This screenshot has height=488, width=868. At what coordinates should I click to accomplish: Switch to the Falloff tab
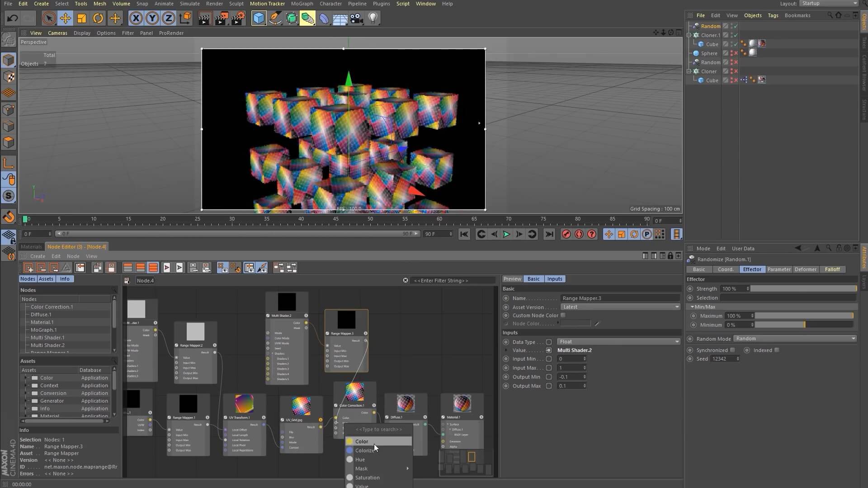tap(832, 269)
